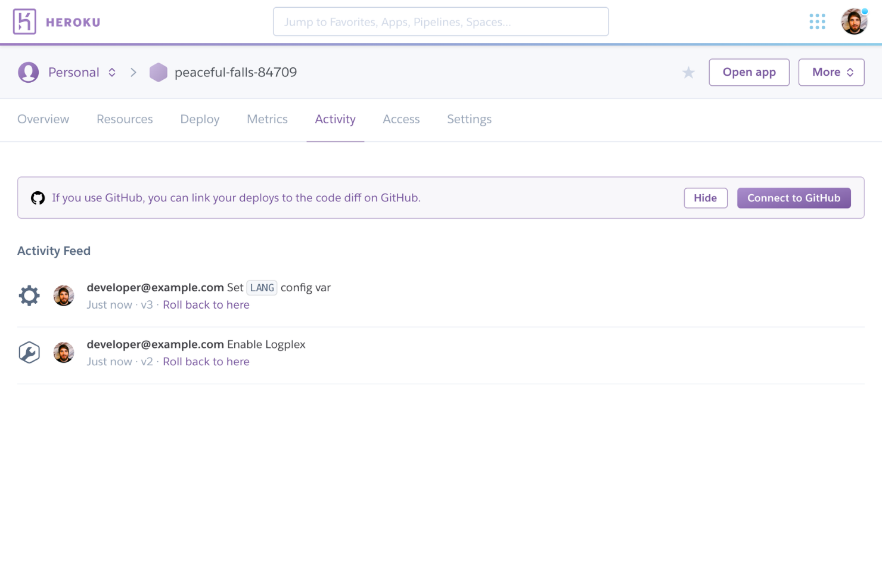The image size is (882, 588).
Task: Click developer avatar on the LANG config entry
Action: [64, 295]
